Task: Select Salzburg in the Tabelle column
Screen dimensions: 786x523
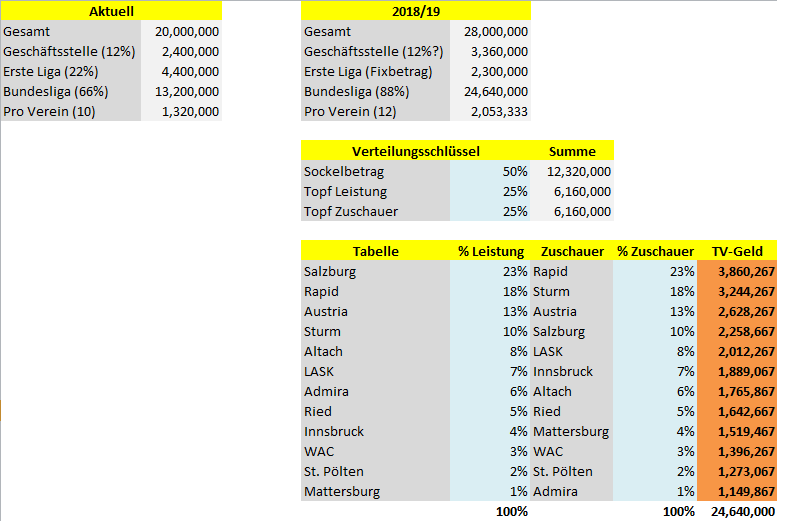Action: tap(375, 271)
